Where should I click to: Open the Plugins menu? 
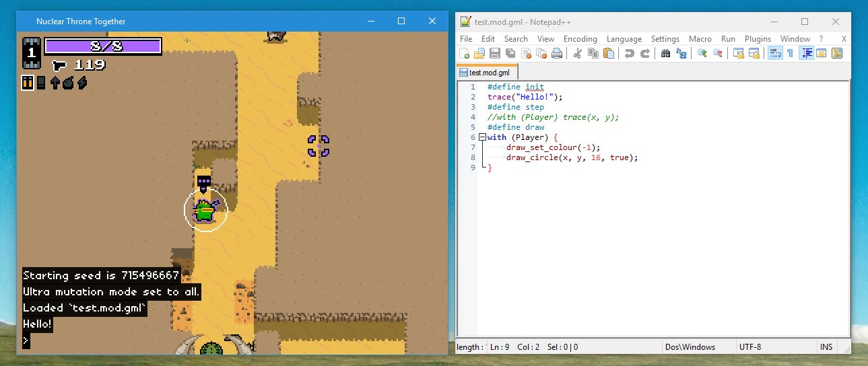click(758, 39)
